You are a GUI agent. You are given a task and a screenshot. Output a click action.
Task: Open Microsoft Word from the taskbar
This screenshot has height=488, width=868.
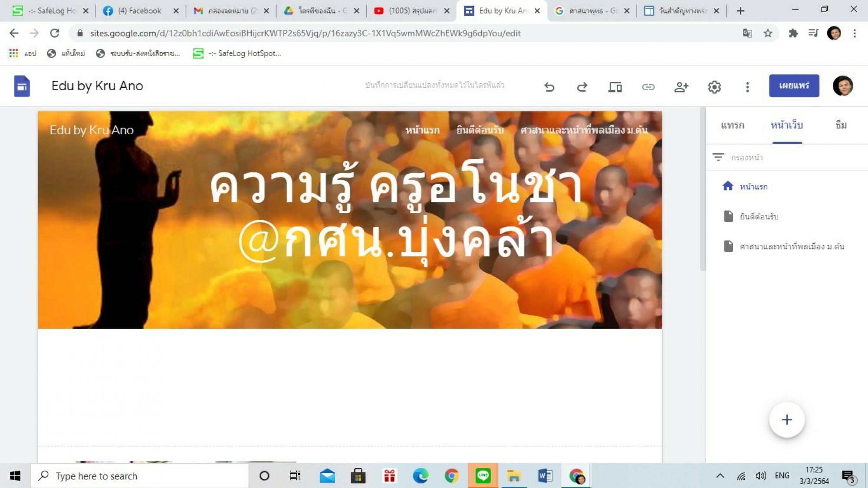545,476
